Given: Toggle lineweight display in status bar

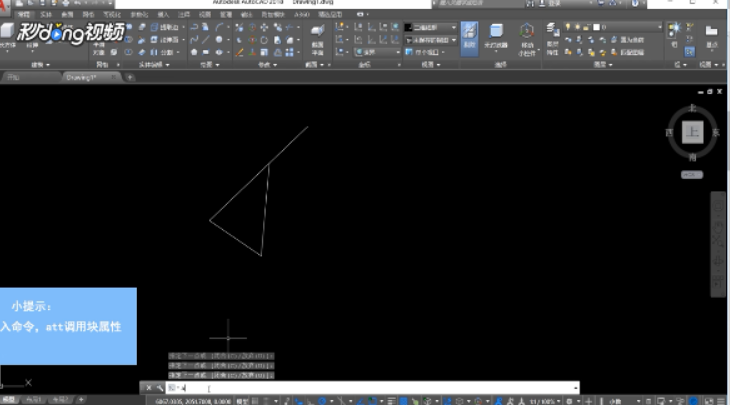Looking at the screenshot, I should (392, 401).
